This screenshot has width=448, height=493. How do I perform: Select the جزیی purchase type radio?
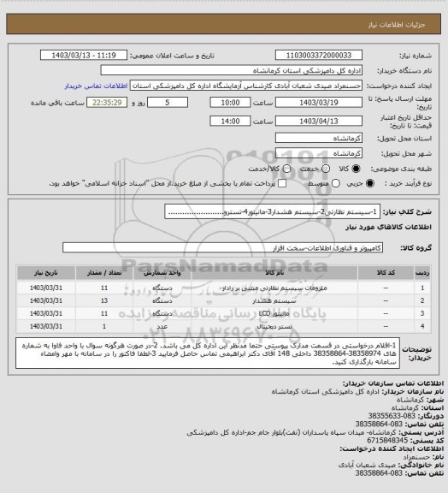point(370,183)
